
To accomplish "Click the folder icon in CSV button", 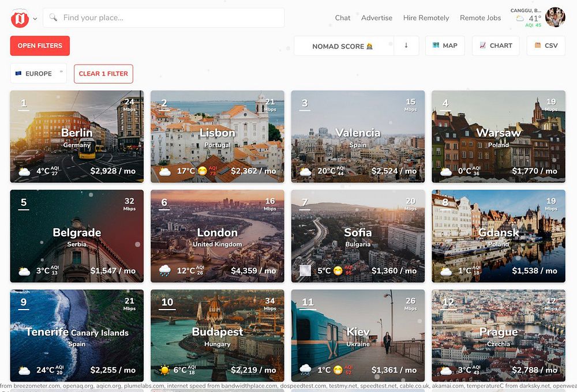I will click(538, 45).
